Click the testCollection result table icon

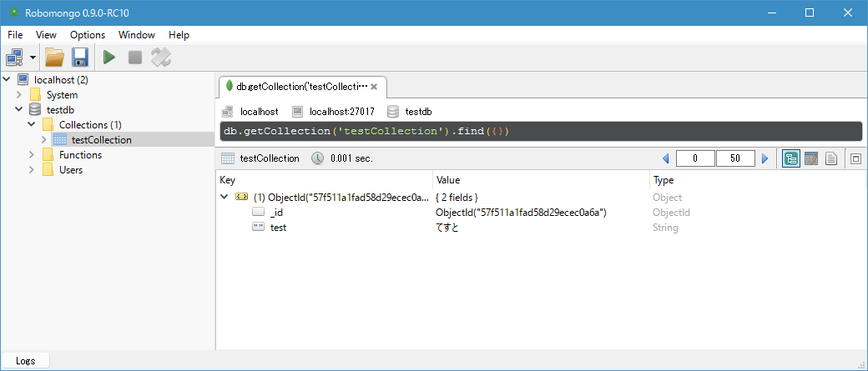(227, 158)
